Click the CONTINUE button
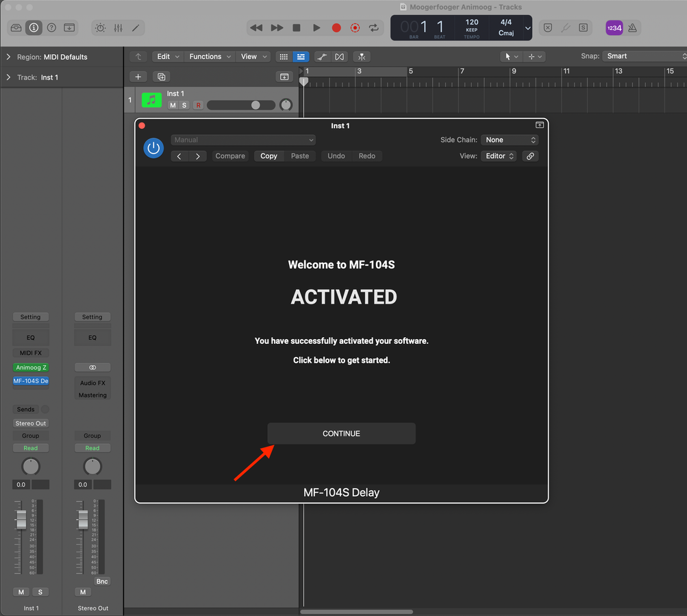This screenshot has width=687, height=616. (x=341, y=434)
